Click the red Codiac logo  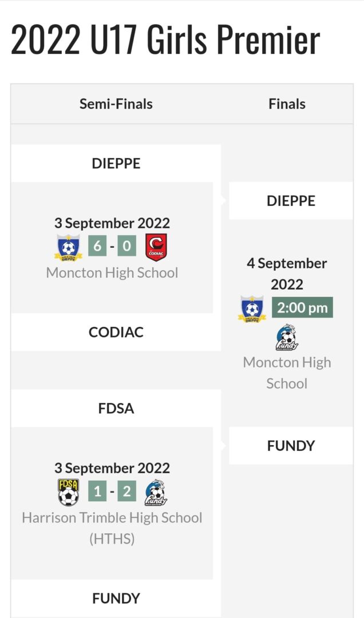coord(156,247)
